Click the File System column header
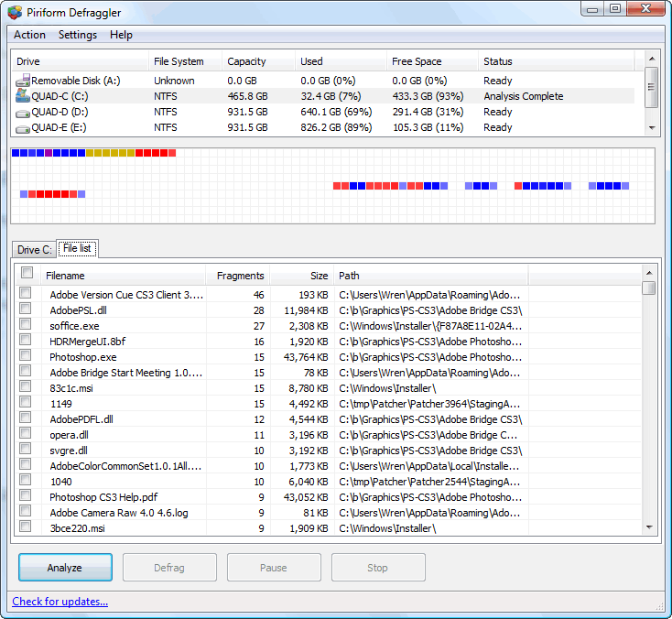Image resolution: width=672 pixels, height=619 pixels. 186,61
